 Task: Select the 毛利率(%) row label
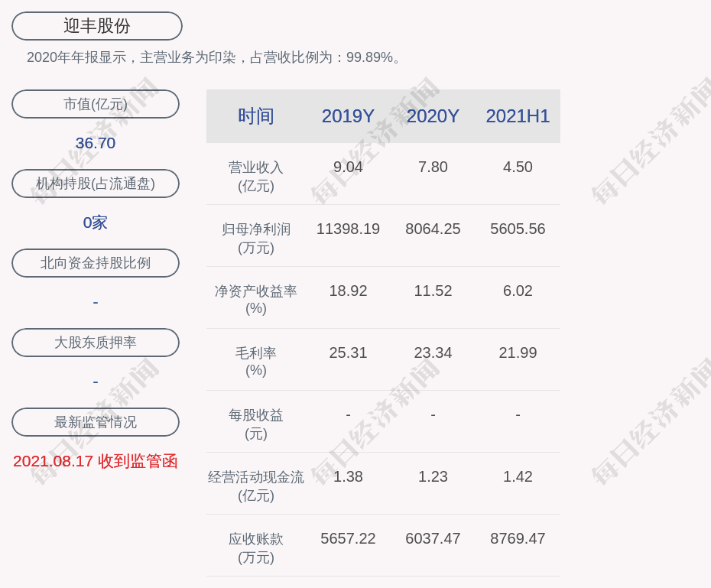255,362
